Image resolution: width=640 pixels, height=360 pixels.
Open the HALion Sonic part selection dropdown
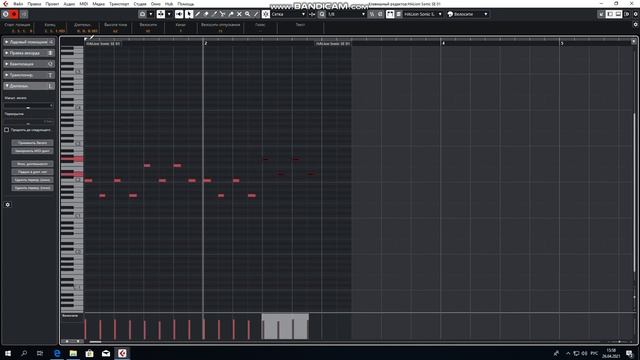tap(423, 14)
